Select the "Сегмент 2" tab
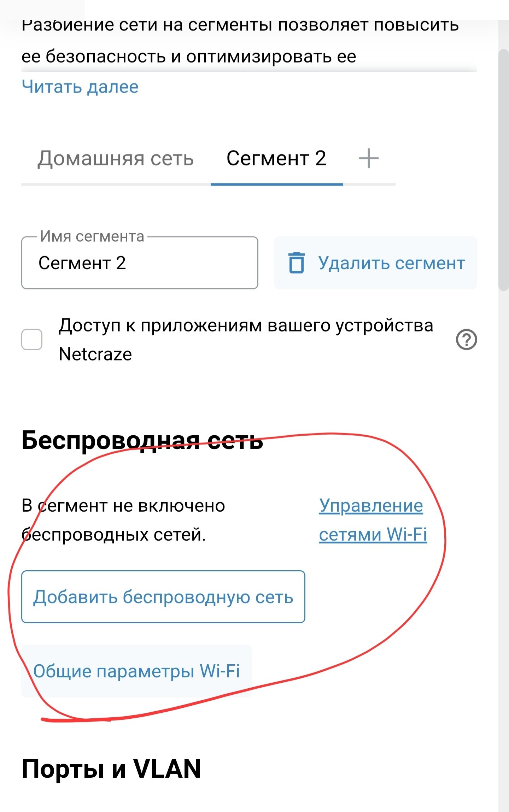Viewport: 509px width, 812px height. pyautogui.click(x=276, y=158)
